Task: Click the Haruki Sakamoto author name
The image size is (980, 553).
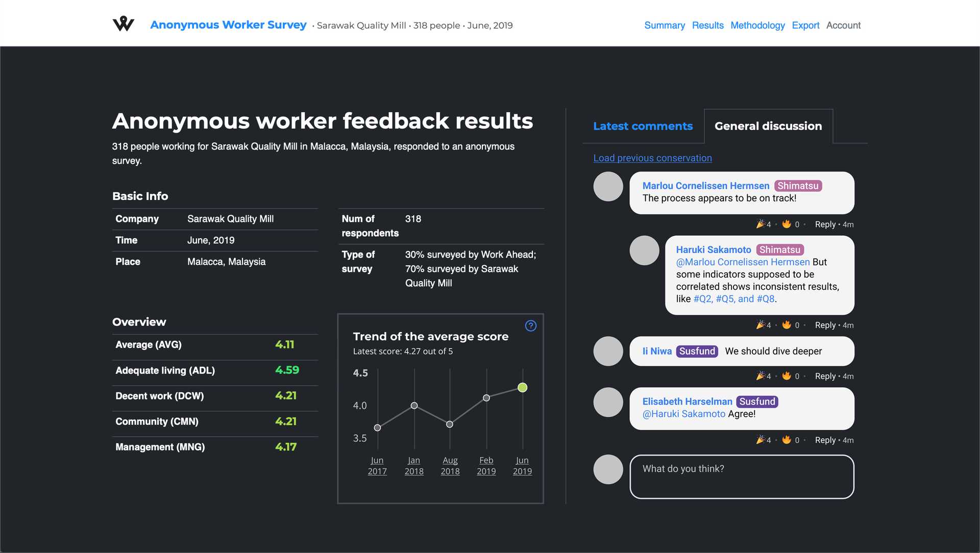Action: (x=714, y=249)
